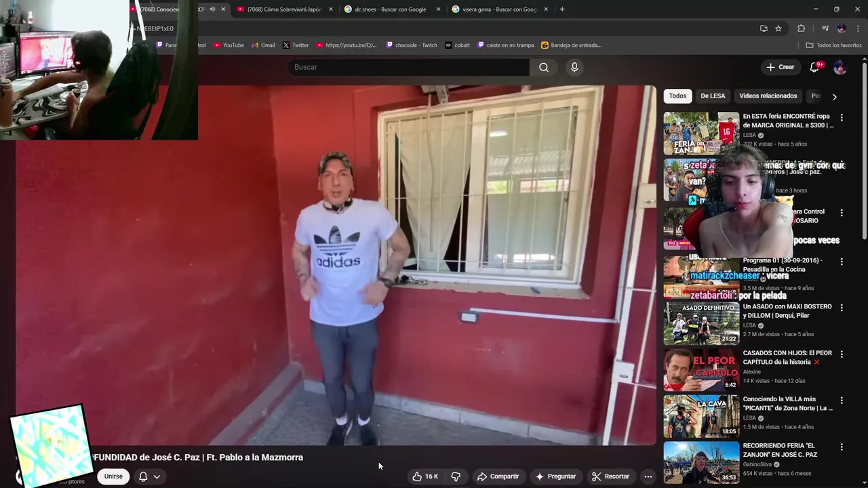Screen dimensions: 868x488
Task: Focus the Buscar search field
Action: point(409,67)
